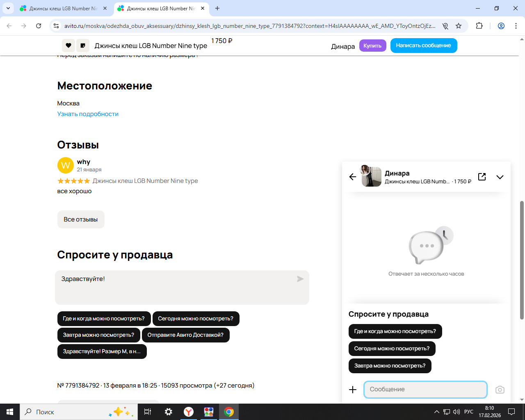Bookmark this page with the star icon
Image resolution: width=525 pixels, height=420 pixels.
459,26
